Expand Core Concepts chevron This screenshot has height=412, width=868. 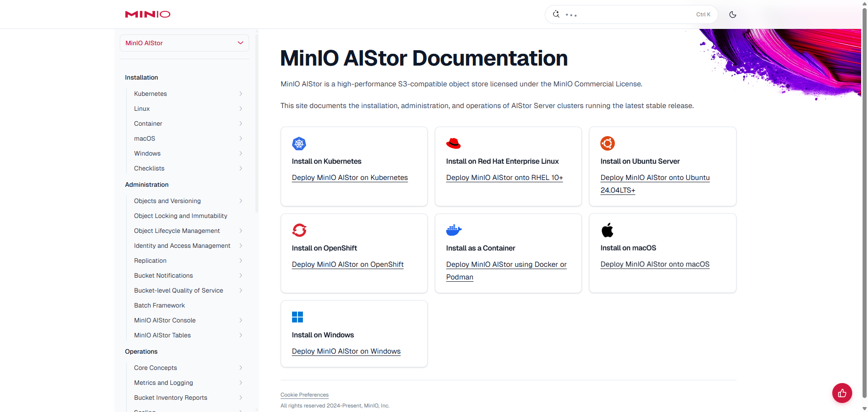click(241, 368)
